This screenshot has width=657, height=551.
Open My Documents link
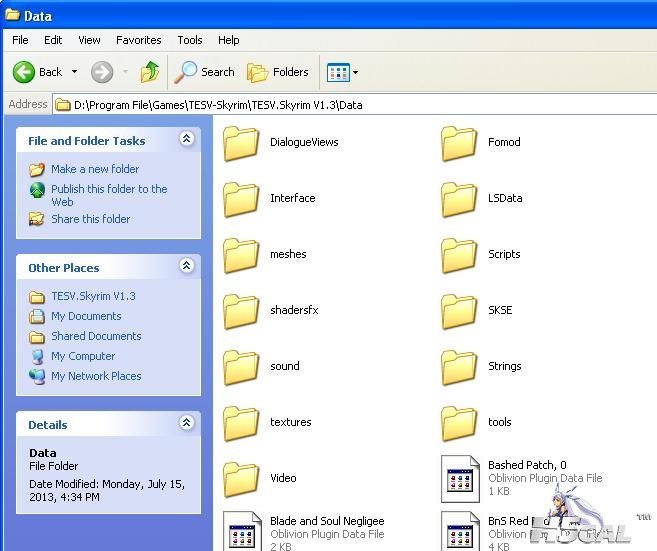coord(86,316)
